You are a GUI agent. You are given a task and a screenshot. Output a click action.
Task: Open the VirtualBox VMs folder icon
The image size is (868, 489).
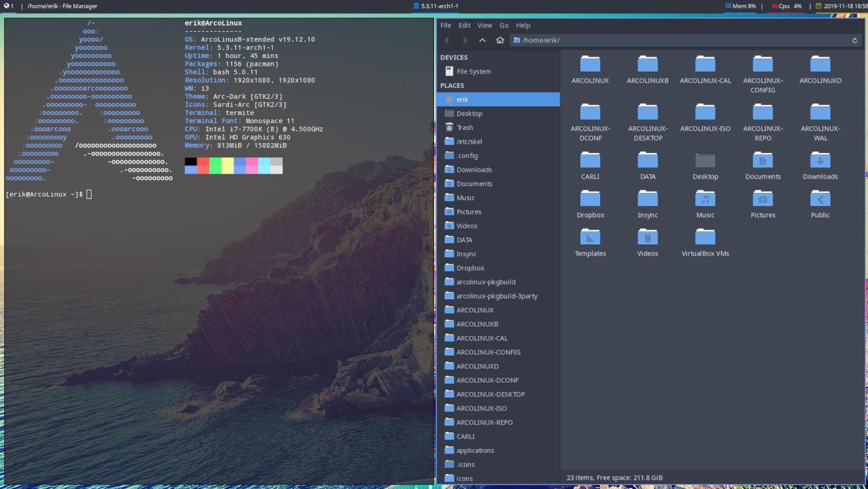click(705, 237)
